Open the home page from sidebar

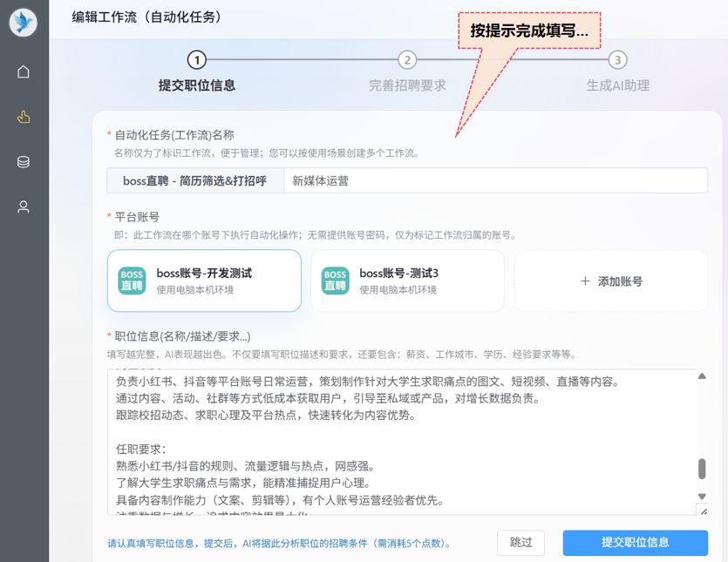pos(24,71)
